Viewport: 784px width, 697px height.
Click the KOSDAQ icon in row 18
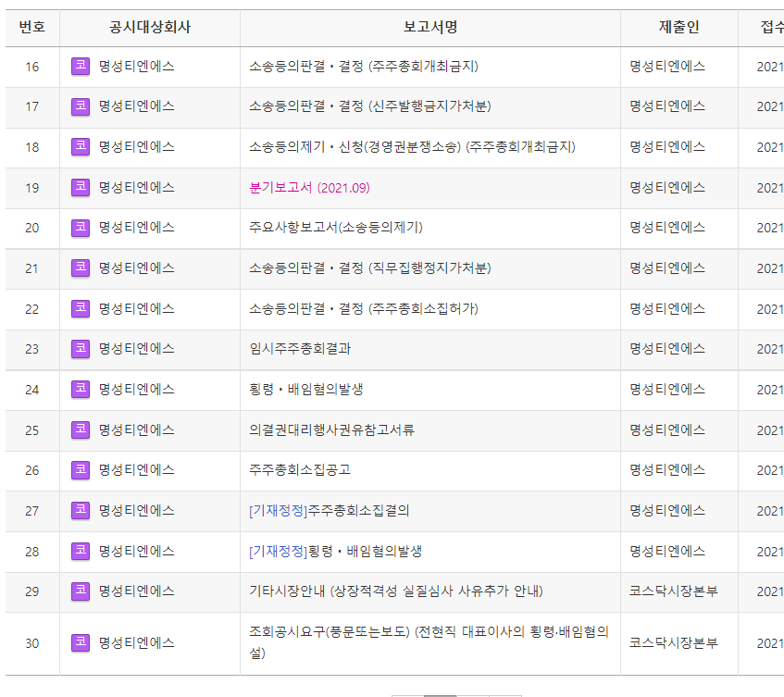tap(80, 147)
